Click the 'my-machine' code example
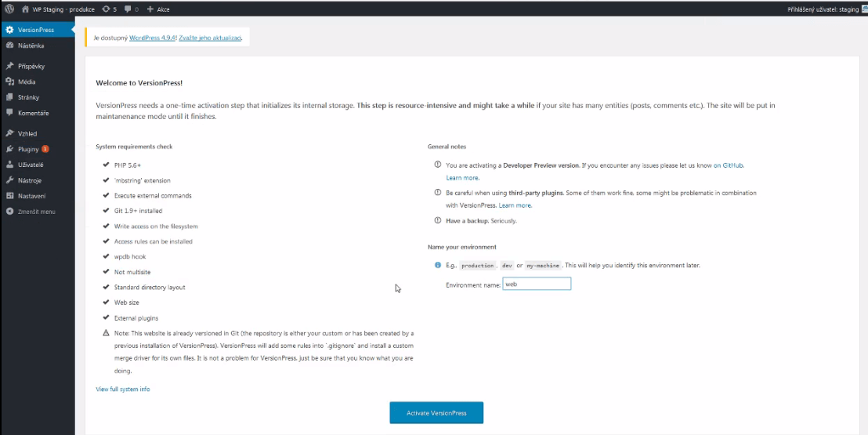The image size is (868, 435). (542, 266)
